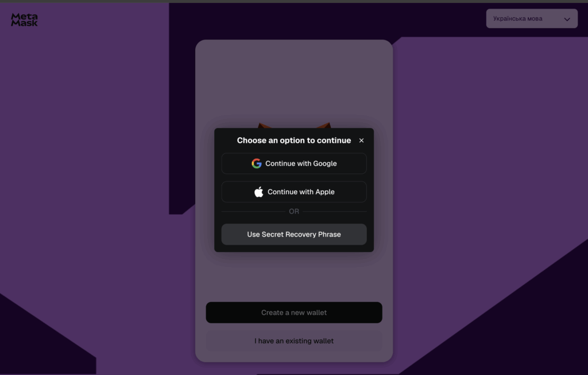Click the divider line left of OR
This screenshot has width=588, height=375.
(253, 211)
